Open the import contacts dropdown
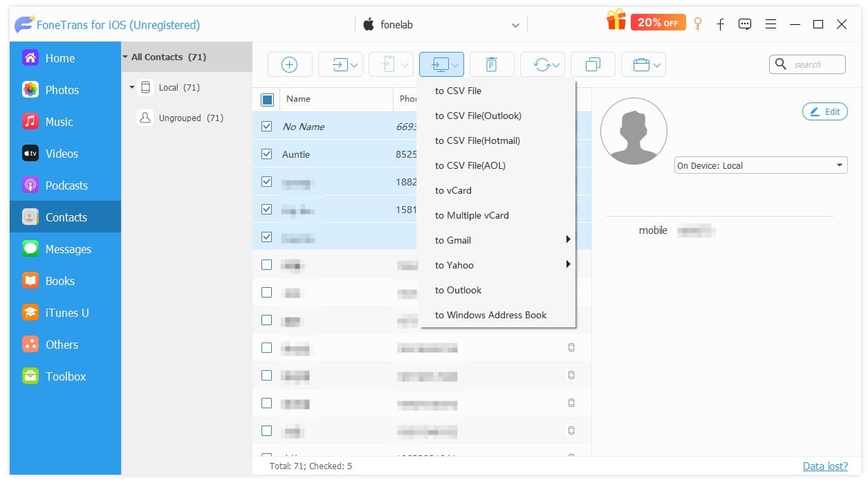This screenshot has height=483, width=868. click(x=340, y=64)
